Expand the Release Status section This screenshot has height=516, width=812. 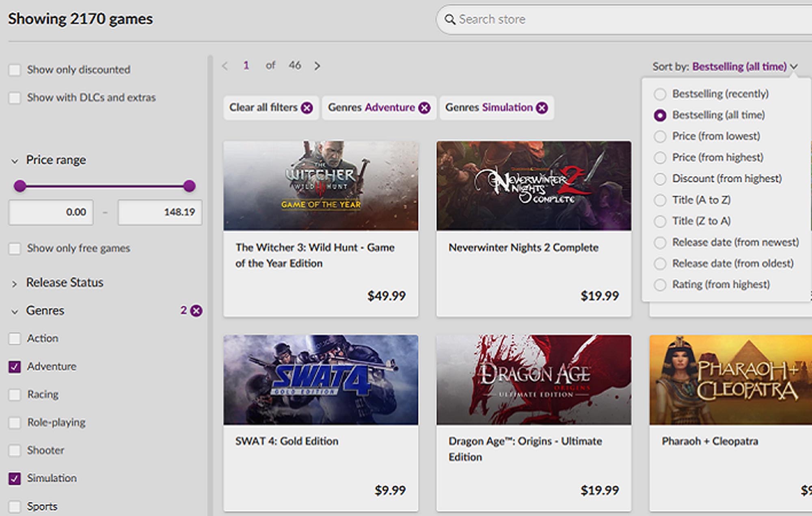tap(15, 284)
